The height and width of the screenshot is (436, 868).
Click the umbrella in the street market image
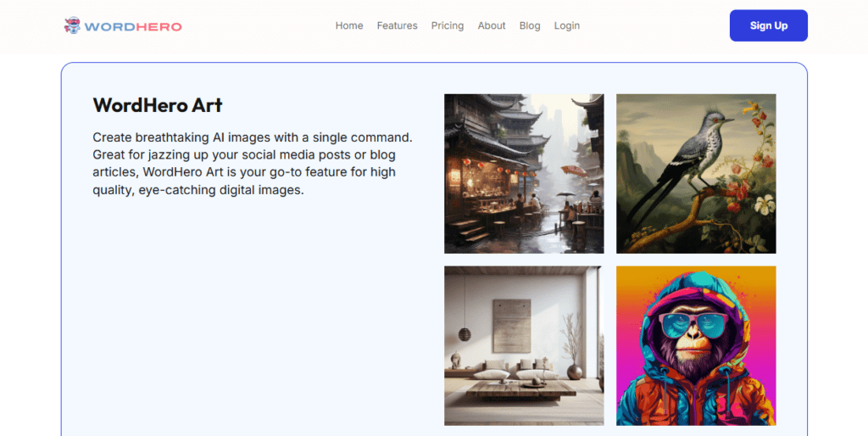[576, 170]
